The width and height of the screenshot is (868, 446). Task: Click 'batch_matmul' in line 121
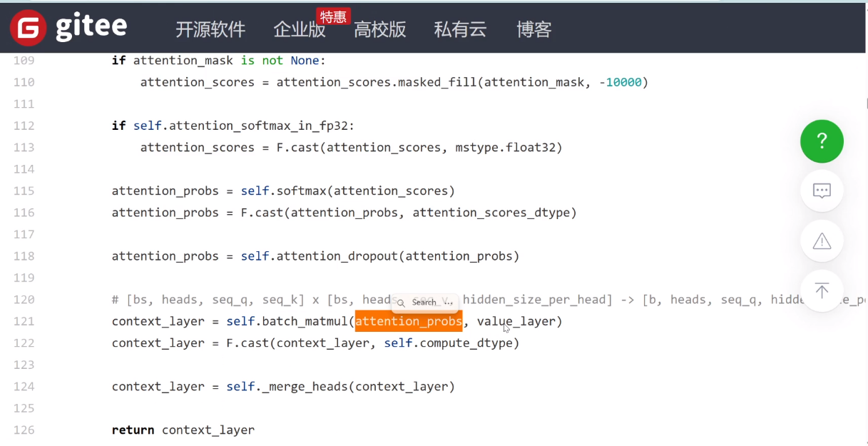pyautogui.click(x=305, y=321)
